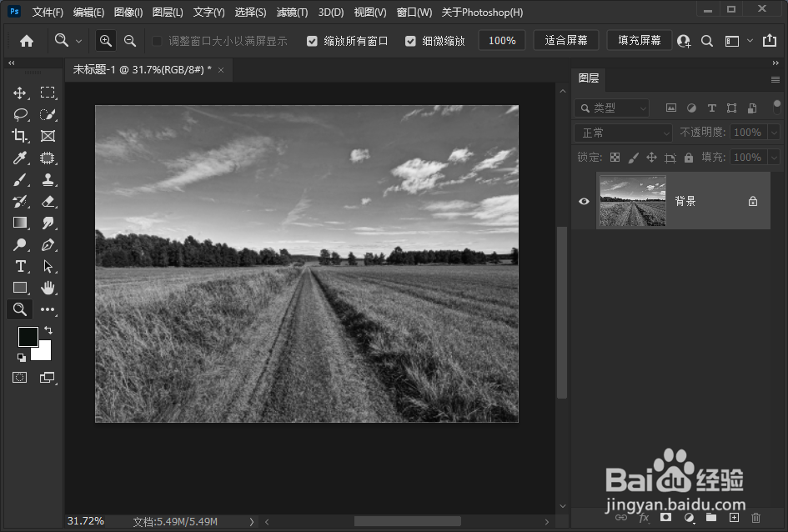Choose the Zoom In mode button
Viewport: 788px width, 532px height.
[x=106, y=41]
